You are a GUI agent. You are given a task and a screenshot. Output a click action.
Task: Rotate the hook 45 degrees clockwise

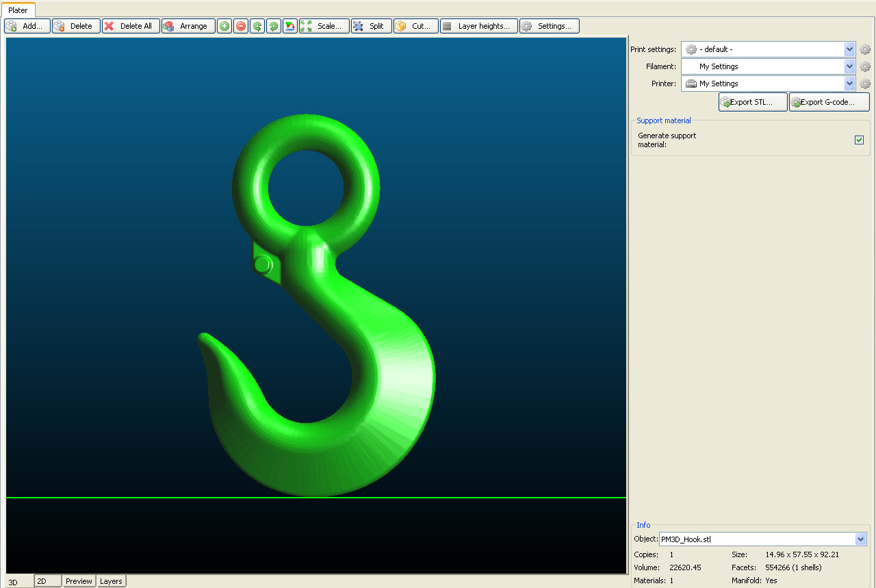click(273, 25)
